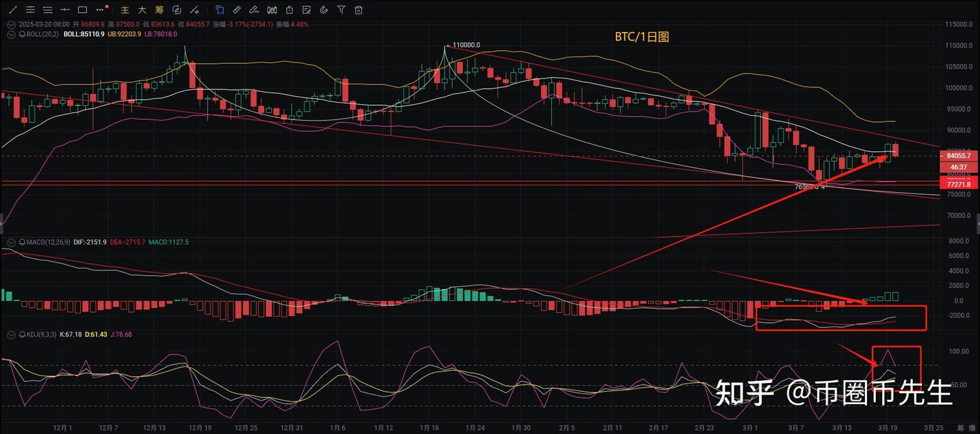This screenshot has height=434, width=980.
Task: Switch to the 主 main chart tab
Action: [124, 10]
